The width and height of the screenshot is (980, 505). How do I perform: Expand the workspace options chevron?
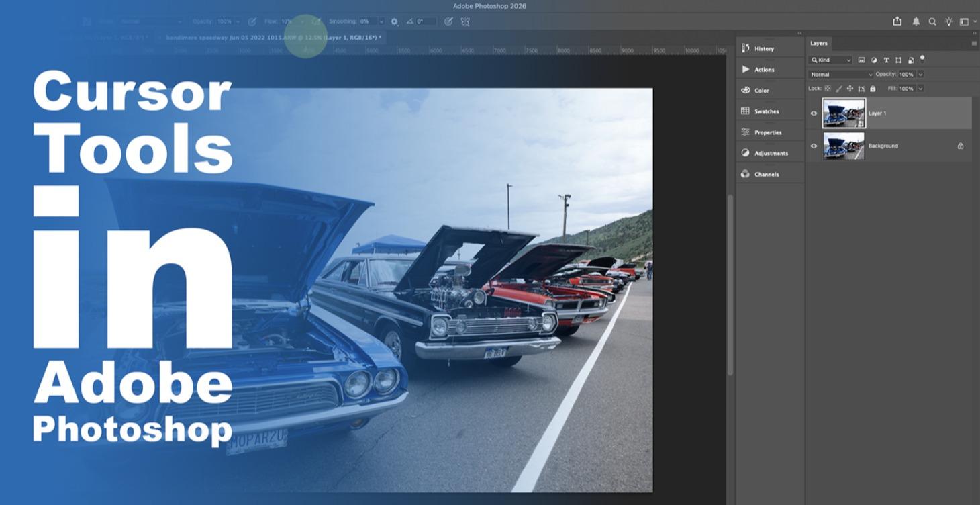[x=974, y=21]
